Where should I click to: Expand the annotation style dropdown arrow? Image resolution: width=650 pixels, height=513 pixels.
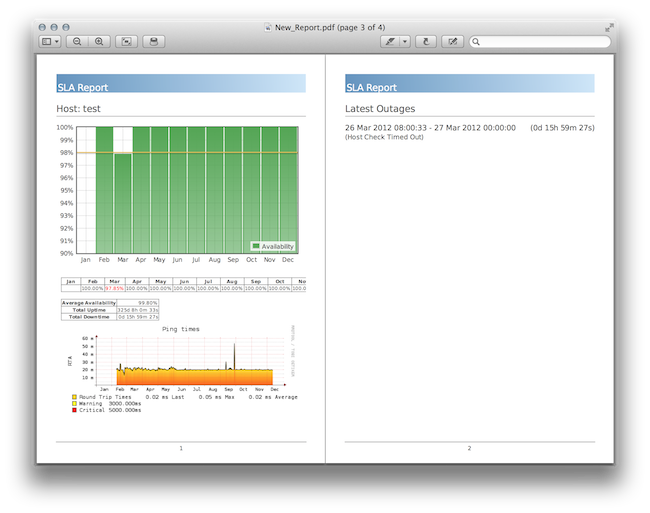(405, 42)
